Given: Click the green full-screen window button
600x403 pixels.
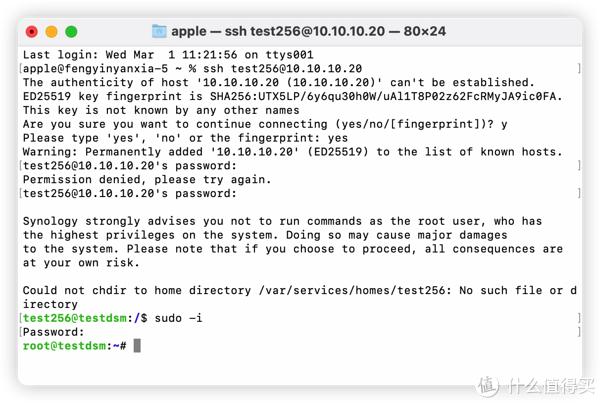Looking at the screenshot, I should [71, 32].
